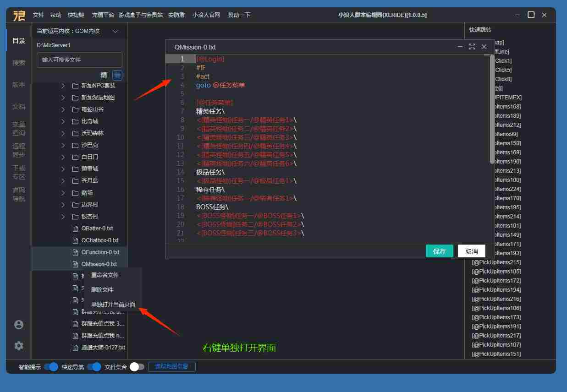Disable the 快速导航 switch

(x=94, y=367)
